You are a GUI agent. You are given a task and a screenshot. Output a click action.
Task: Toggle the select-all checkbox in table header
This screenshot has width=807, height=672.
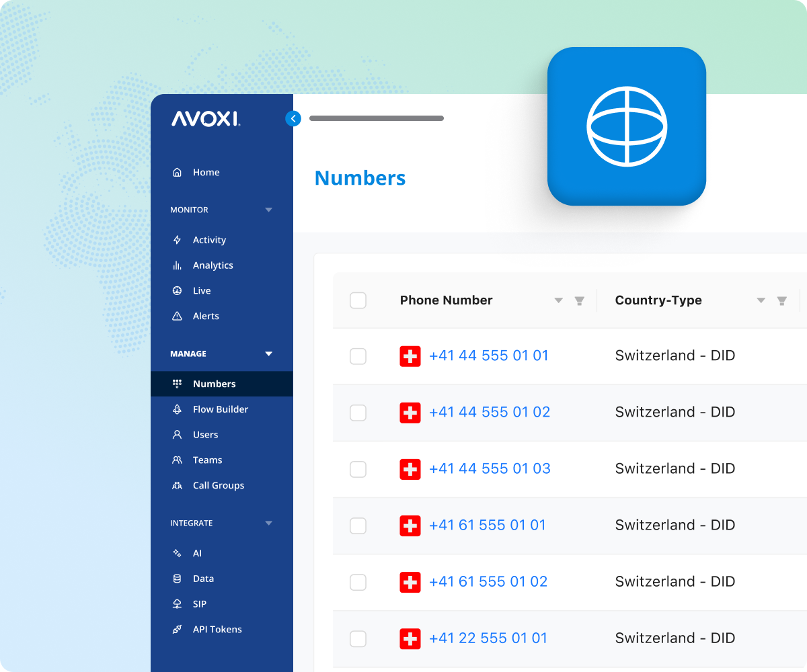(x=358, y=300)
